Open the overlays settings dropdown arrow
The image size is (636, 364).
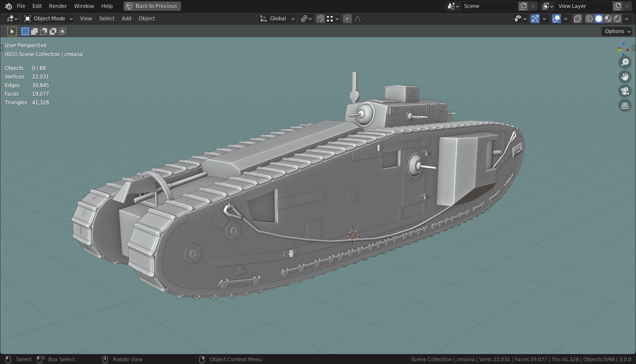[565, 19]
